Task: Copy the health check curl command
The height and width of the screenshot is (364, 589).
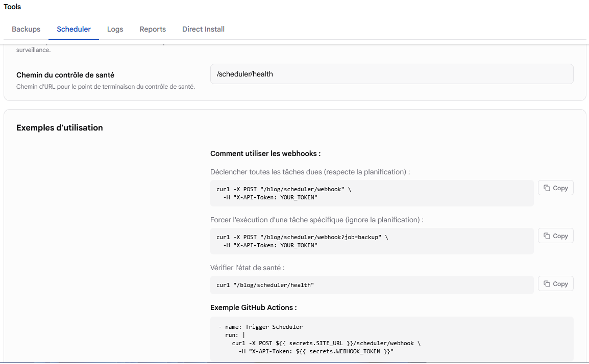Action: click(555, 284)
